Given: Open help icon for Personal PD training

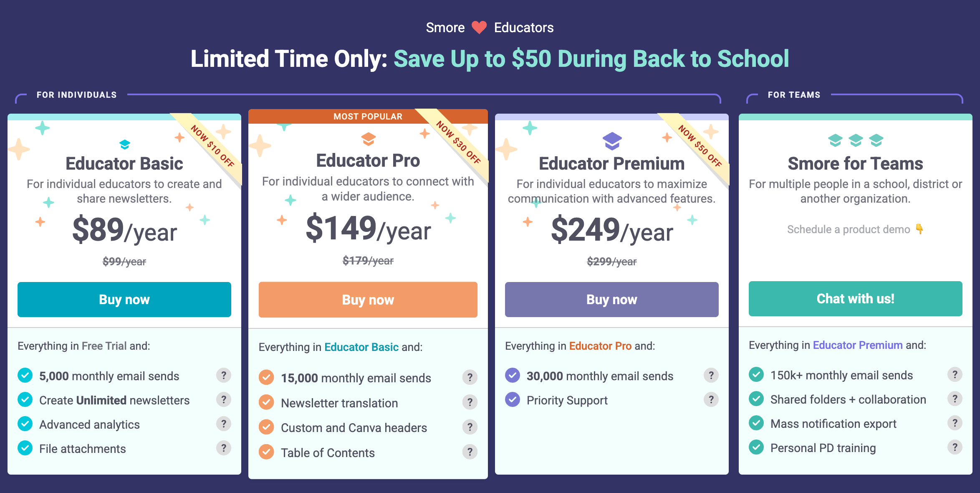Looking at the screenshot, I should click(x=955, y=447).
